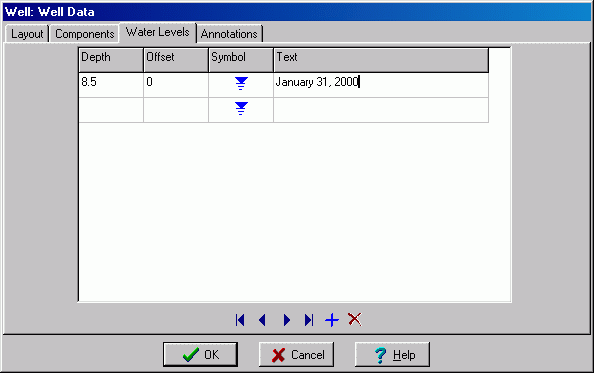Viewport: 594px width, 373px height.
Task: Click the Depth column header
Action: coord(111,60)
